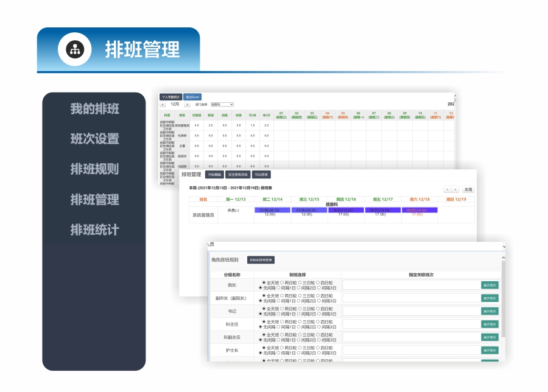The image size is (548, 392).
Task: Select 四日轮 radio for 科主任 row
Action: tap(318, 321)
